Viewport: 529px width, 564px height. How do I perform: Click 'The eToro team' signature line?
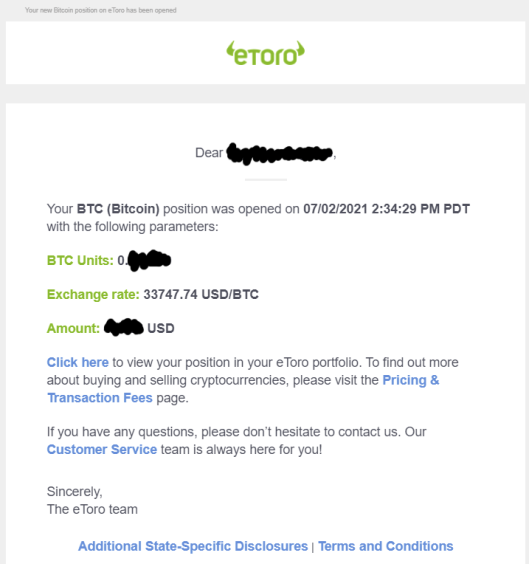click(x=92, y=509)
